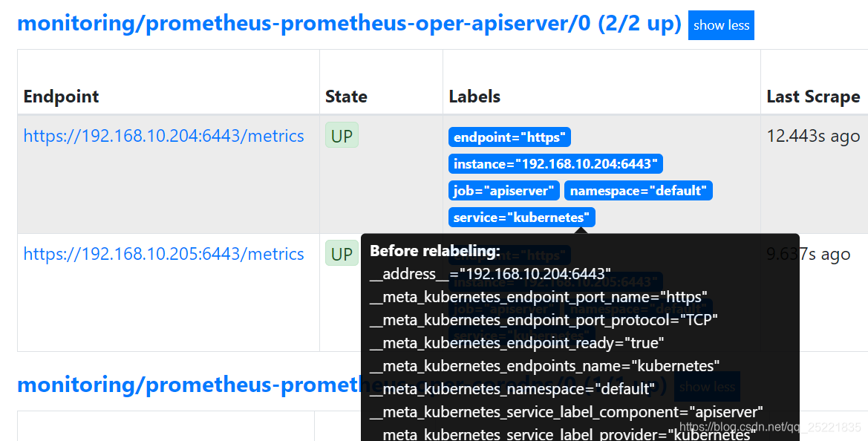Select the service="kubernetes" label badge
Screen dimensions: 868x441
pos(521,217)
